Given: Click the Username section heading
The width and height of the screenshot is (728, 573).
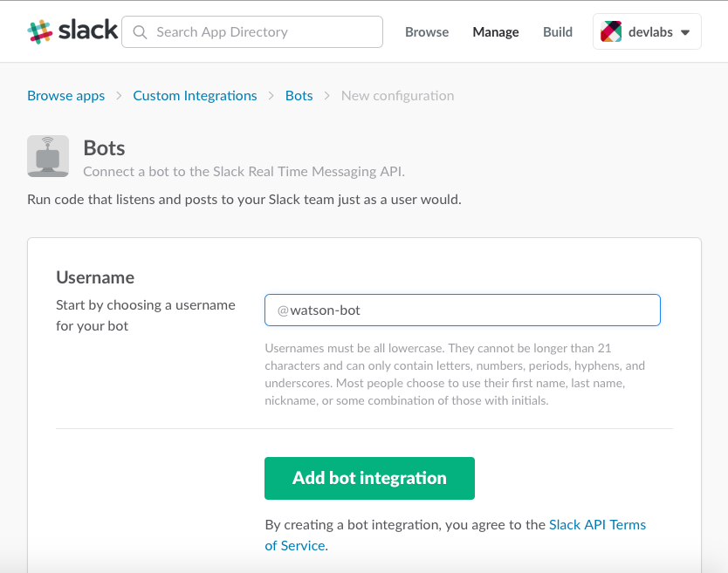Looking at the screenshot, I should point(95,277).
